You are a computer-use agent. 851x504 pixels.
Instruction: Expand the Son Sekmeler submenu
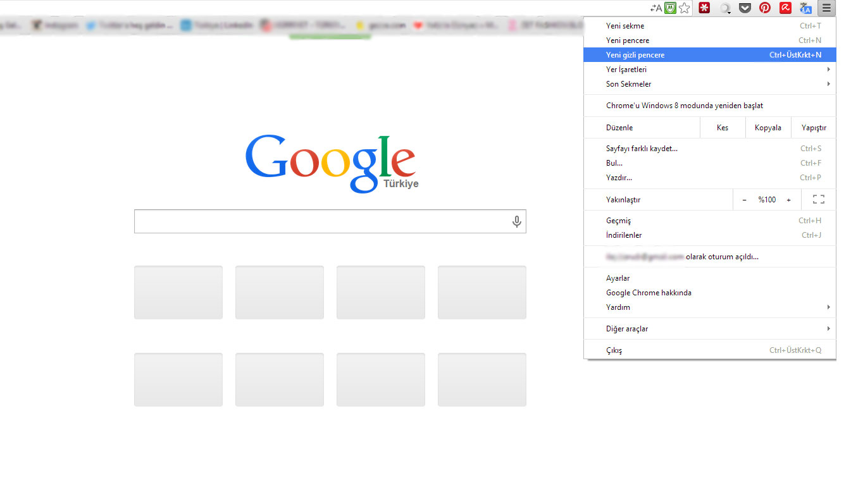710,84
